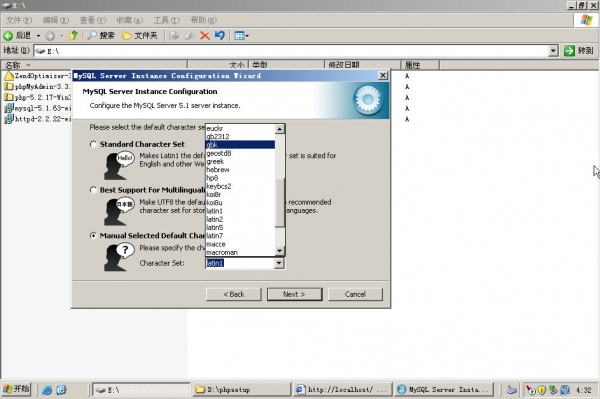Screen dimensions: 600x399
Task: Pick hp8 charset option
Action: [240, 178]
